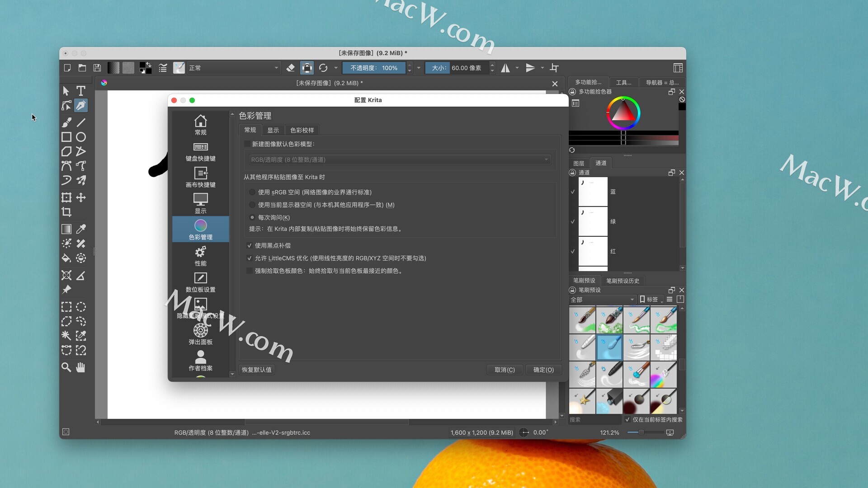Select the Color Sampler eyedropper tool
Screen dimensions: 868x488
(81, 229)
